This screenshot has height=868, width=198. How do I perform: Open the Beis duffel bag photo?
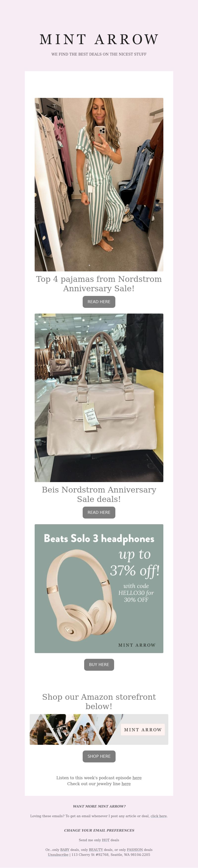[x=99, y=398]
